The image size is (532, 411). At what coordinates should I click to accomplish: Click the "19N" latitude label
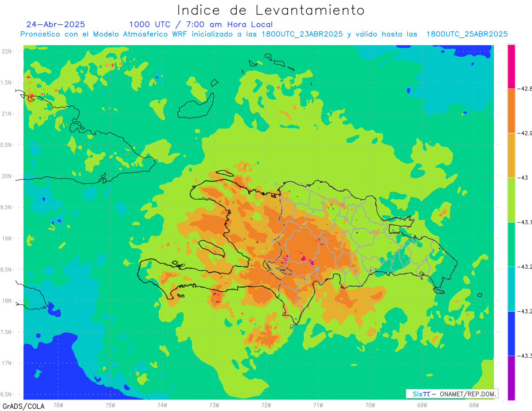(8, 239)
